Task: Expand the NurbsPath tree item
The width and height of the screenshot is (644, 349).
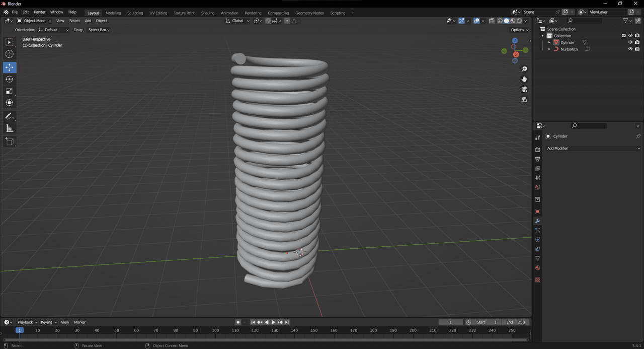Action: coord(549,49)
